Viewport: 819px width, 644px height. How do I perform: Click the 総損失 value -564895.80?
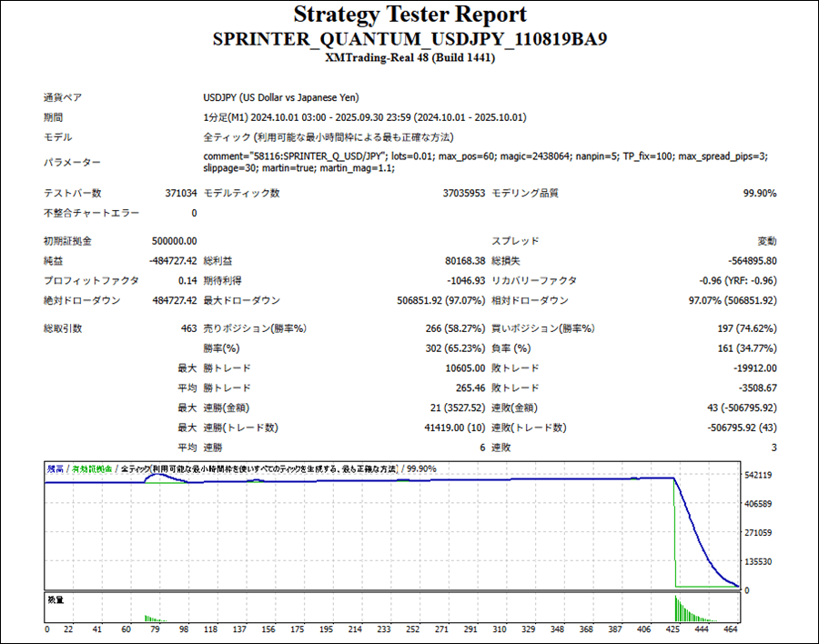749,261
